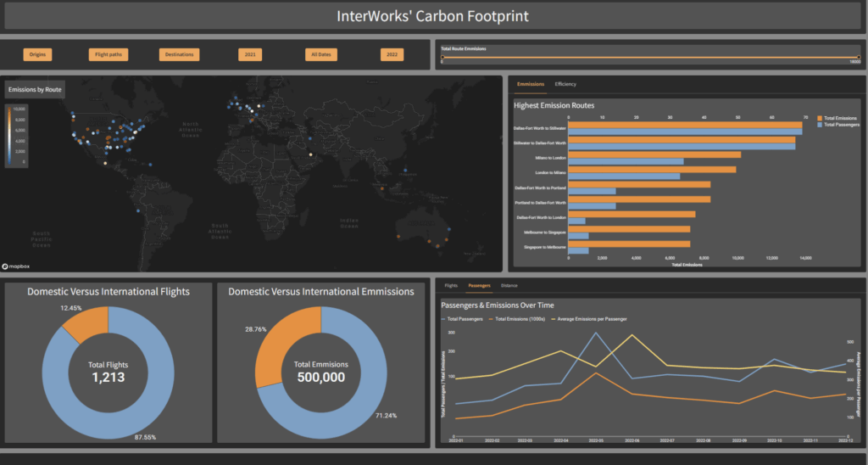Click the map color gradient legend bar
The image size is (868, 465).
click(x=9, y=135)
